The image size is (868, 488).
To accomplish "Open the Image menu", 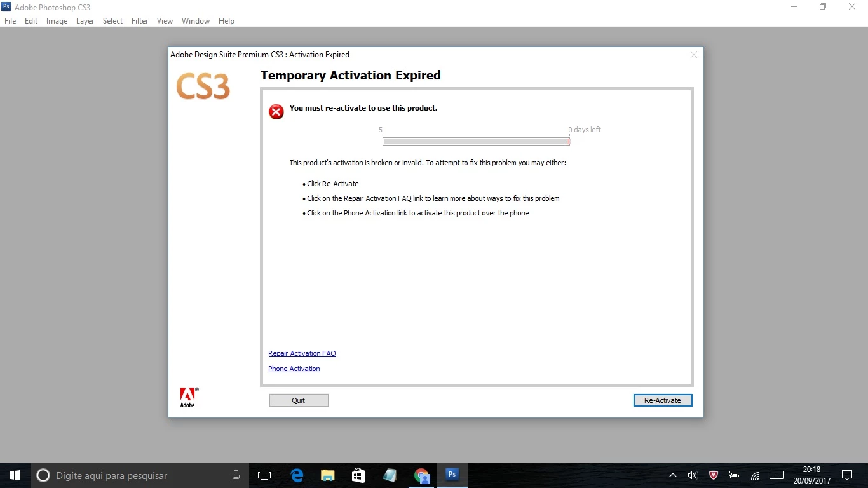I will pyautogui.click(x=57, y=21).
